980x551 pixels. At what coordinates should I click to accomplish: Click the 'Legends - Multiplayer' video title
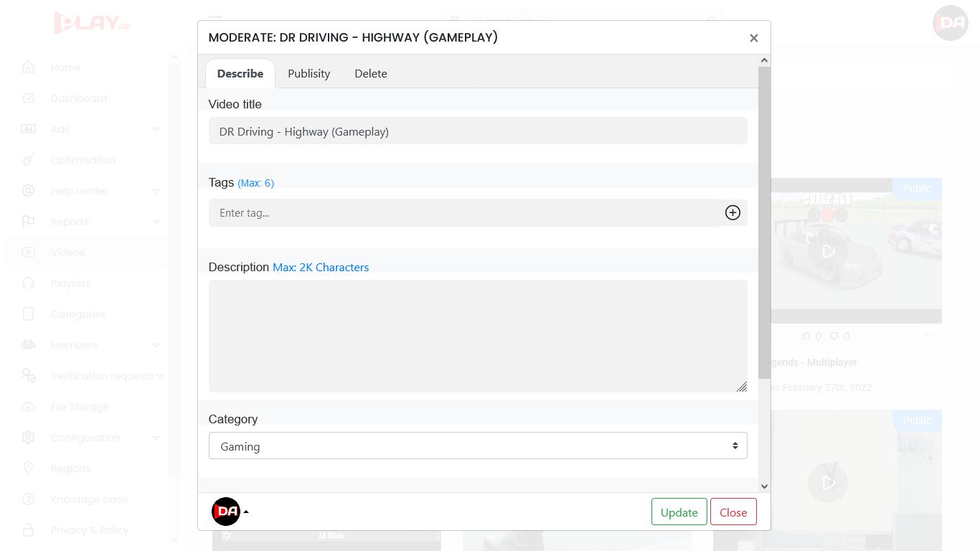814,362
